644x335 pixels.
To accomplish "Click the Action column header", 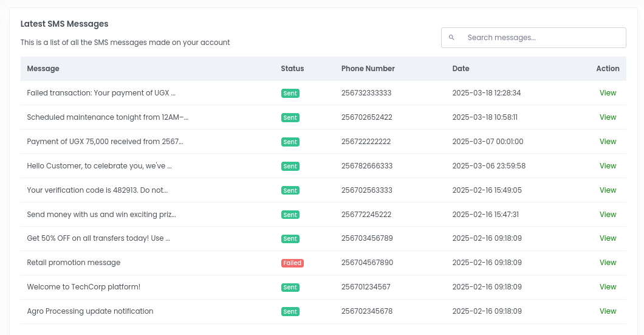I will [608, 69].
